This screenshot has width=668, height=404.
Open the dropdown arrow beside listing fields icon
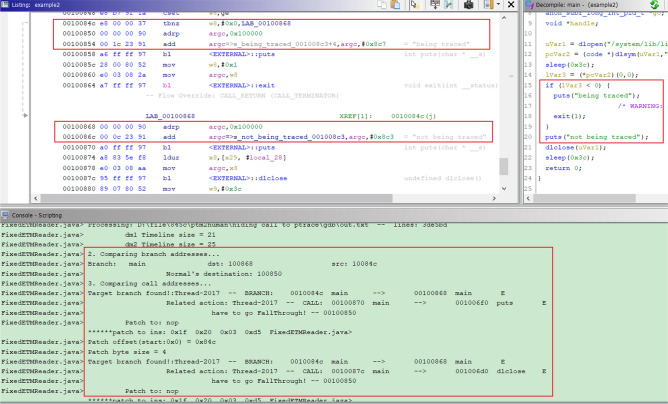(x=498, y=5)
